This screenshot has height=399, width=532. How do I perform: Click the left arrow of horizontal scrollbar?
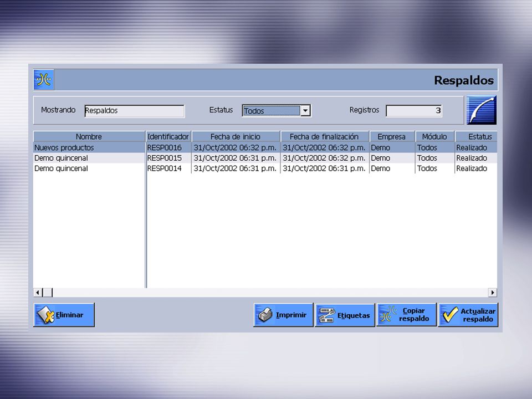pos(38,293)
